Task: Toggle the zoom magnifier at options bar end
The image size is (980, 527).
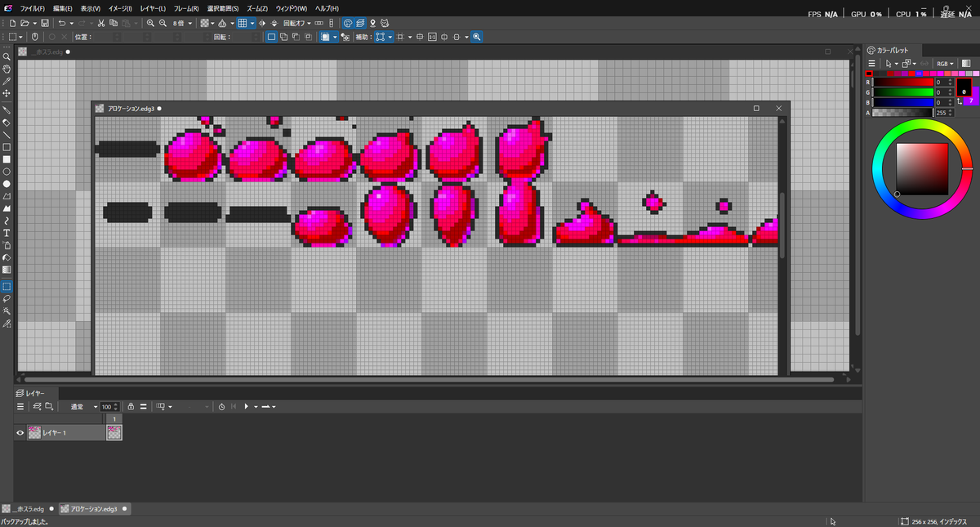Action: (477, 37)
